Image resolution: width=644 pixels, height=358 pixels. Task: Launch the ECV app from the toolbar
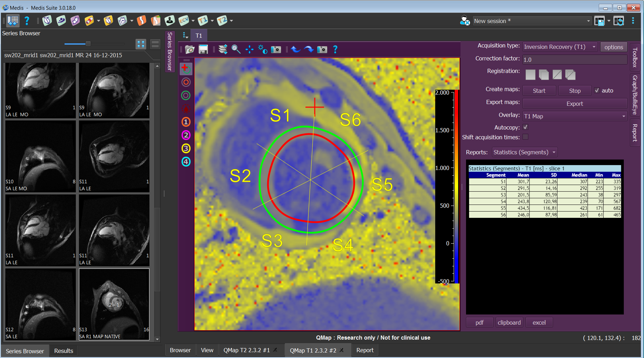pos(183,21)
